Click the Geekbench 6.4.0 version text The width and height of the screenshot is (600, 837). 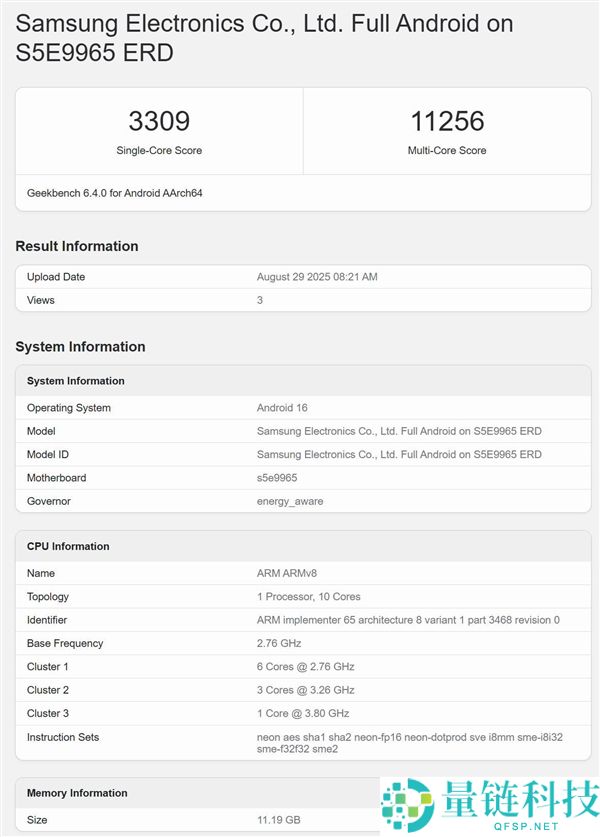point(115,192)
